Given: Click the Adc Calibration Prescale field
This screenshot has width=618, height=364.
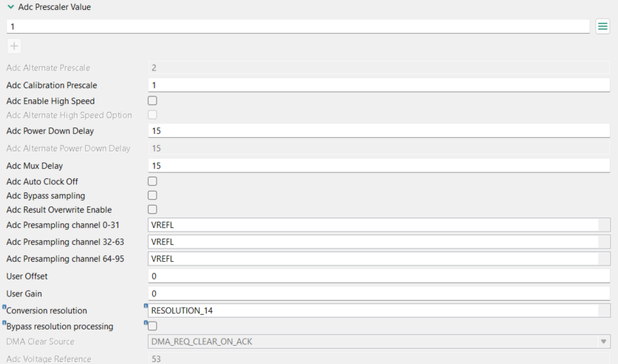Looking at the screenshot, I should click(x=378, y=85).
